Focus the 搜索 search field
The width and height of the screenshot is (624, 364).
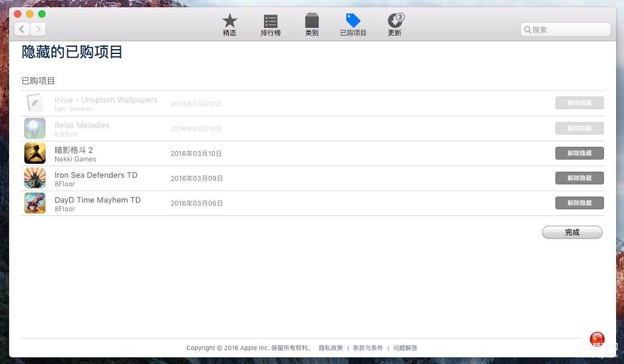point(565,30)
